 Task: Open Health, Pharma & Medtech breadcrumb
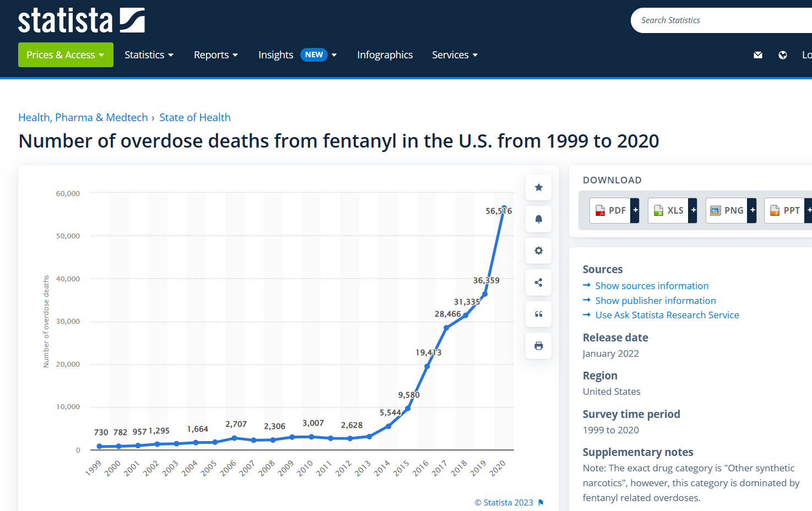coord(83,117)
